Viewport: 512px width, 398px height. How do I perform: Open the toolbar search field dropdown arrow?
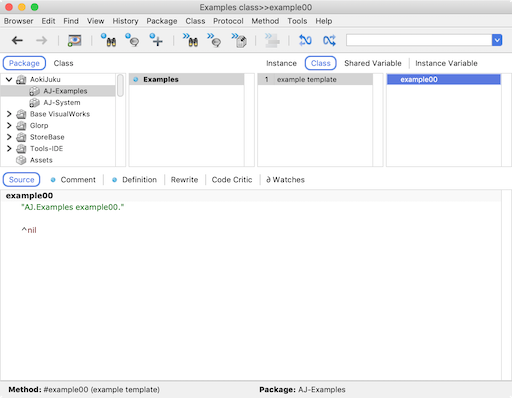tap(497, 40)
